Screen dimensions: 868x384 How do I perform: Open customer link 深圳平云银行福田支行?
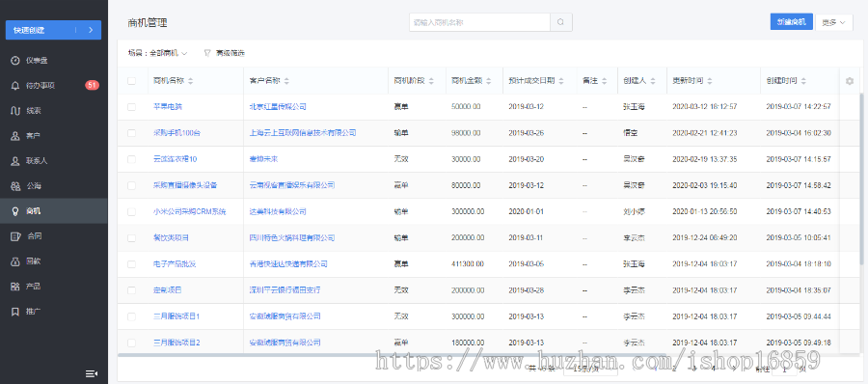point(285,289)
